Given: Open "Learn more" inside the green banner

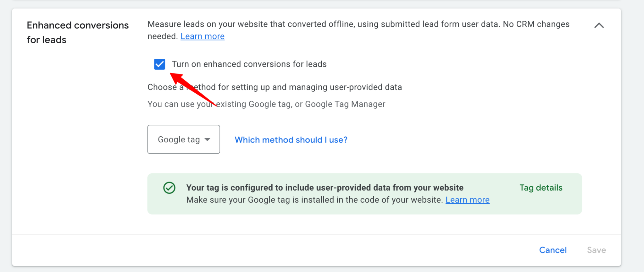Looking at the screenshot, I should click(x=467, y=200).
